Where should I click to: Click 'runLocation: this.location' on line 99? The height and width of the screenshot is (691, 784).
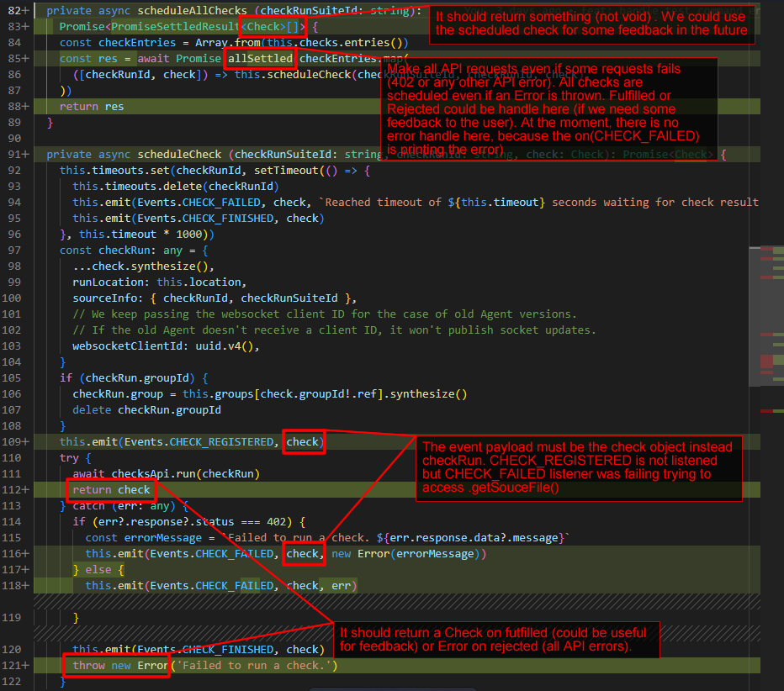[x=156, y=282]
